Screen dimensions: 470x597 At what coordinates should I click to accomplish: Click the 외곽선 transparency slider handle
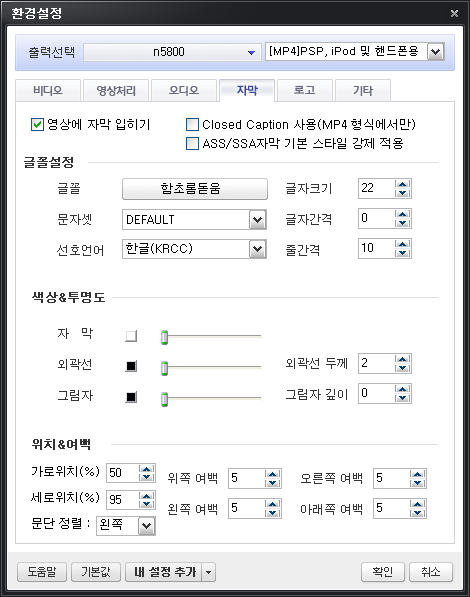click(165, 368)
